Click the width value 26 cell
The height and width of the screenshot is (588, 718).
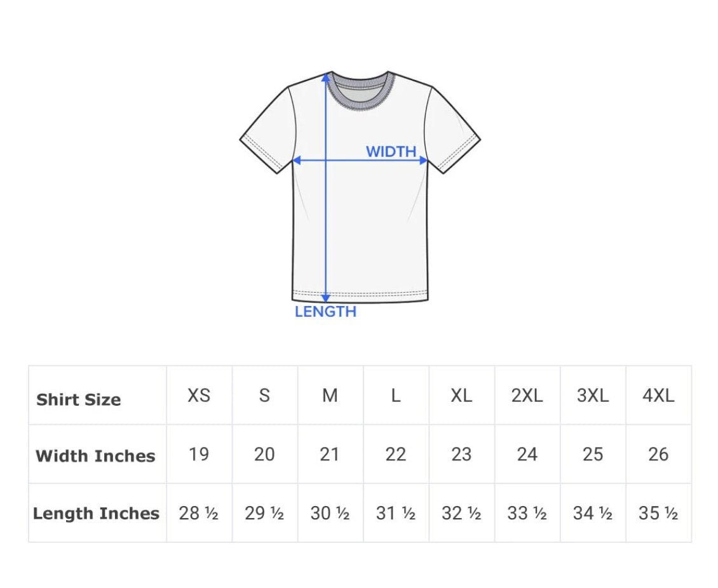pos(658,454)
